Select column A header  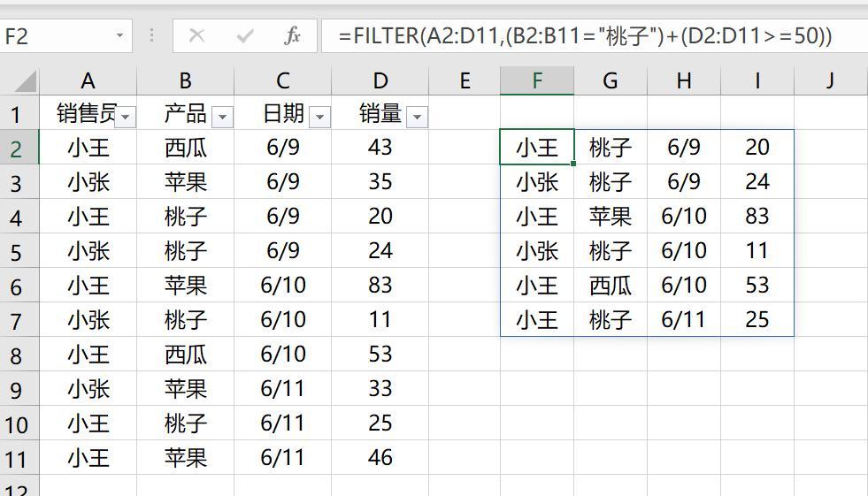(88, 80)
